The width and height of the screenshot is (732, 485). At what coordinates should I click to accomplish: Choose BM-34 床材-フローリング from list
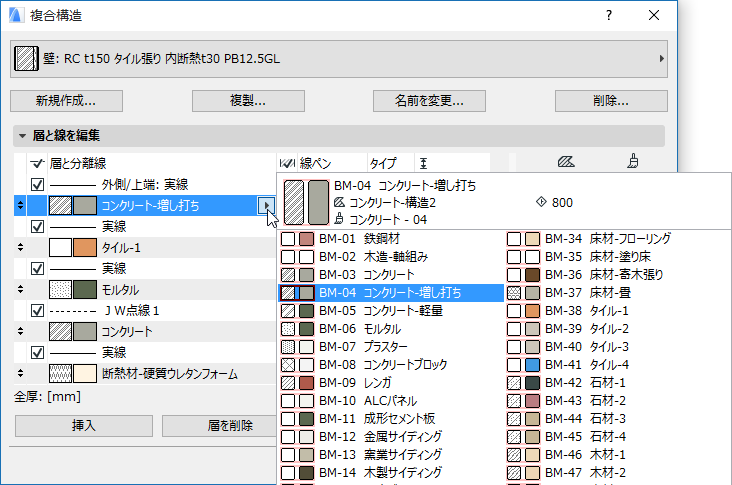pyautogui.click(x=618, y=239)
